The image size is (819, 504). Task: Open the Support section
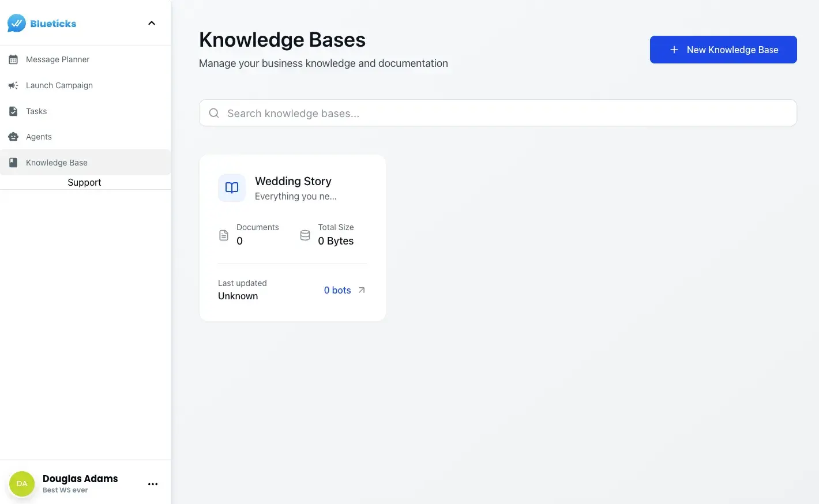(x=84, y=182)
